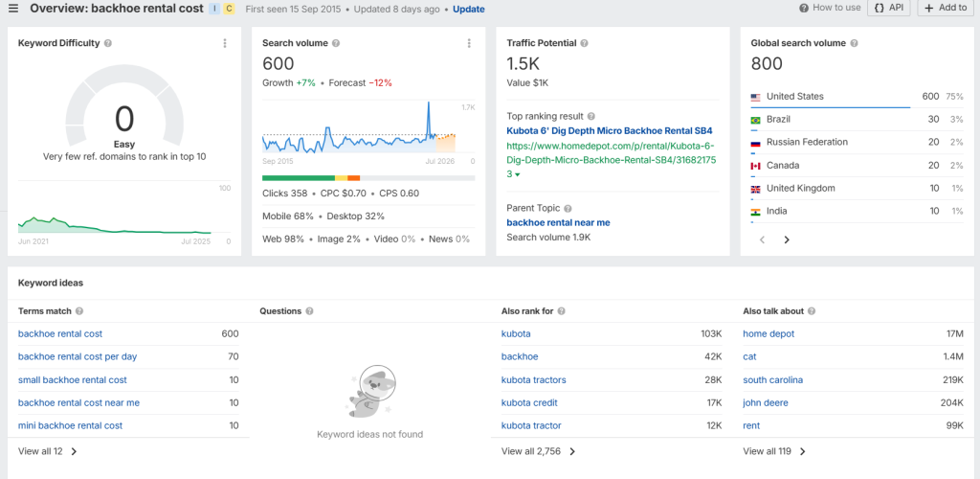Click the How to use help link

[x=830, y=8]
